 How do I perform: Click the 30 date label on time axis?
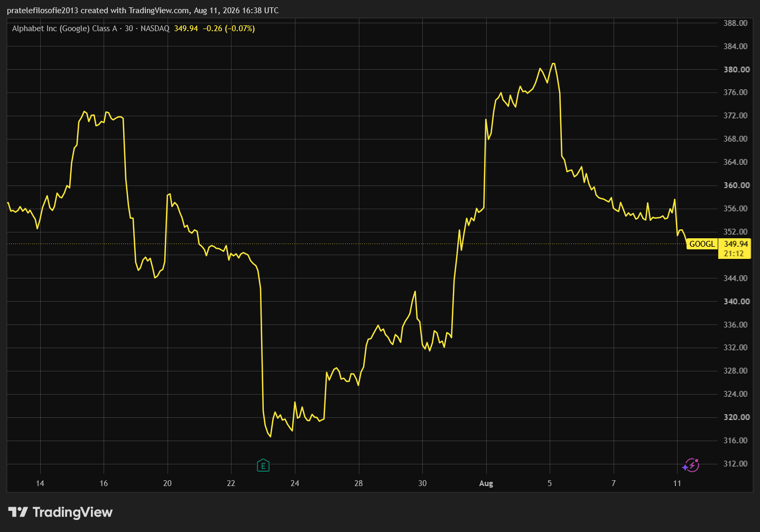tap(422, 483)
